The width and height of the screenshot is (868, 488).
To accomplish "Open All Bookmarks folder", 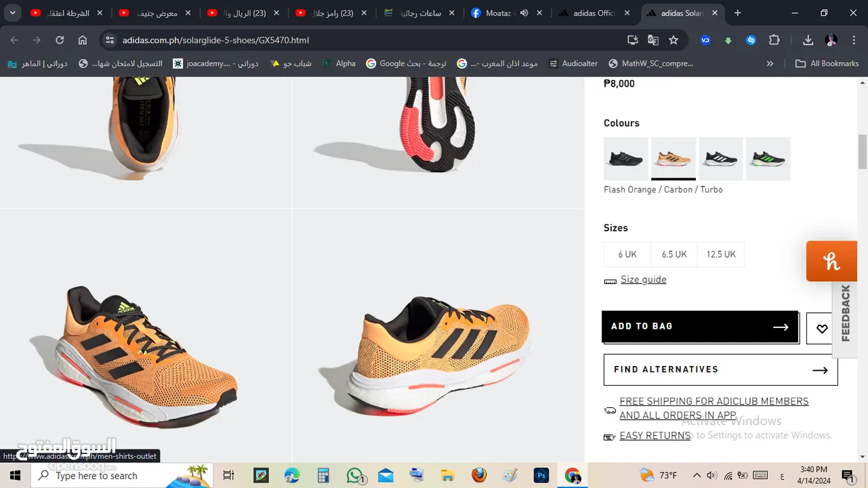I will click(x=827, y=63).
